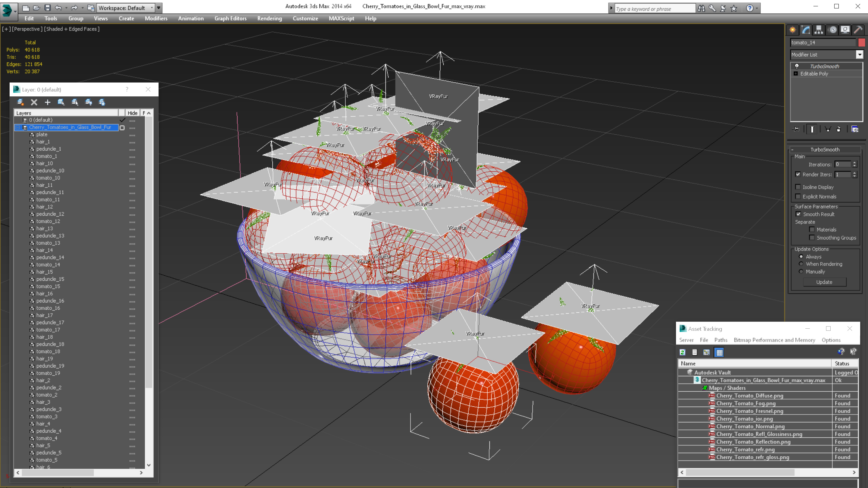
Task: Toggle Show End Result icon below modifier stack
Action: [812, 129]
